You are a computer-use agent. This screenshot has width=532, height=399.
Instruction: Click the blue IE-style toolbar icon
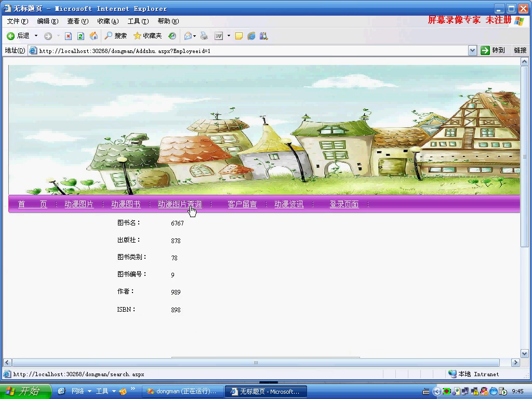pos(251,36)
